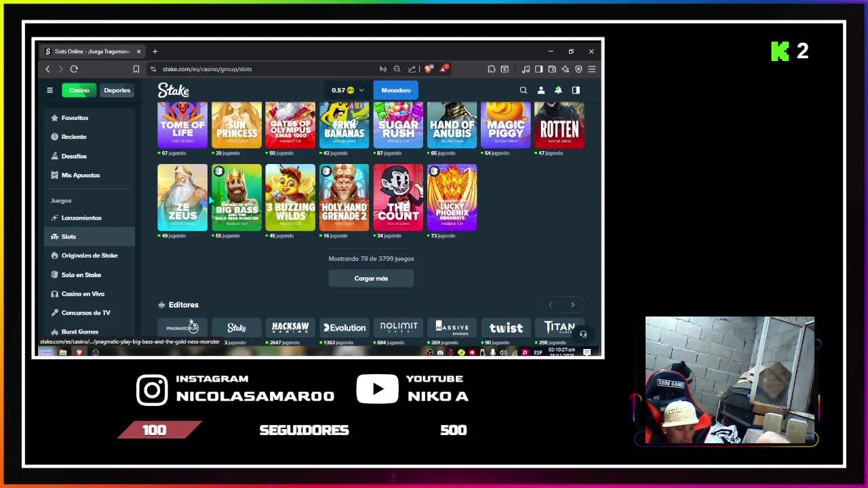Open the Evolution provider
Screen dimensions: 868x488
[x=344, y=328]
